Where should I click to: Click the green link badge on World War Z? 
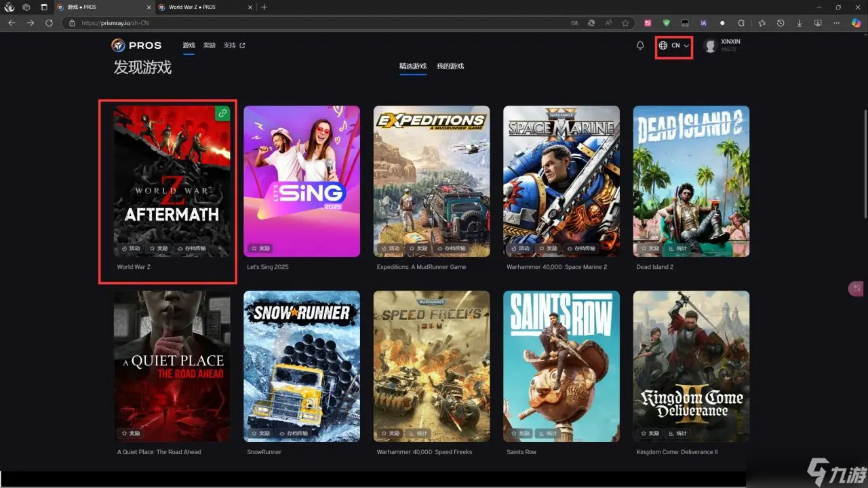click(x=222, y=113)
